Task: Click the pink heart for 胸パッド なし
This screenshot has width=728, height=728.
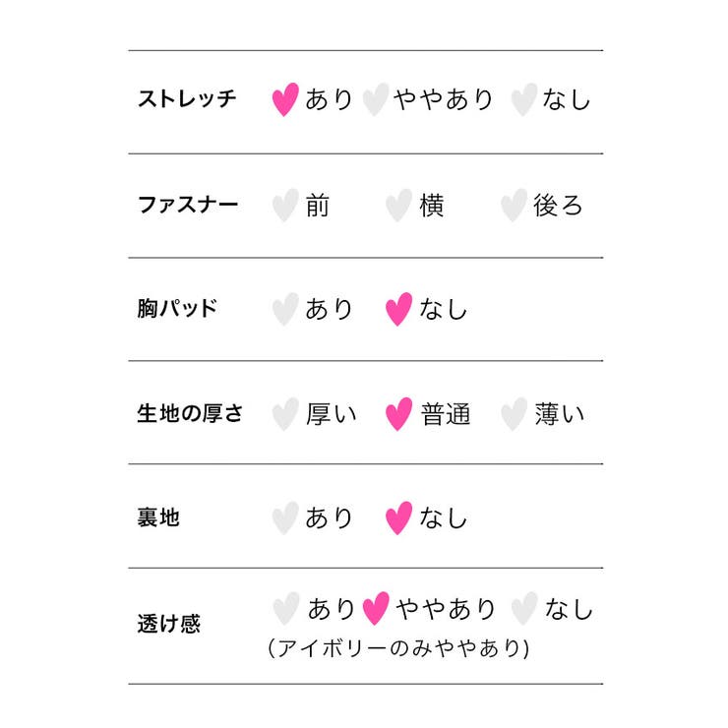Action: pos(398,309)
